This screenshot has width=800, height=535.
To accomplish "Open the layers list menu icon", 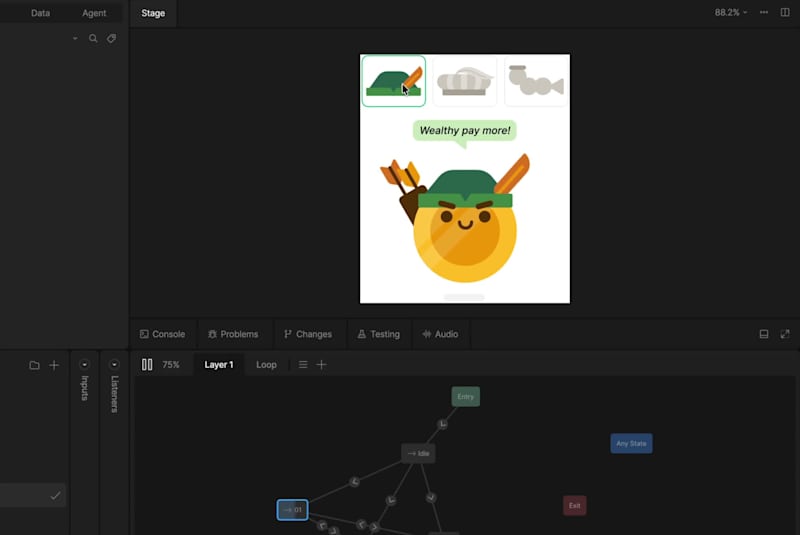I will 303,365.
